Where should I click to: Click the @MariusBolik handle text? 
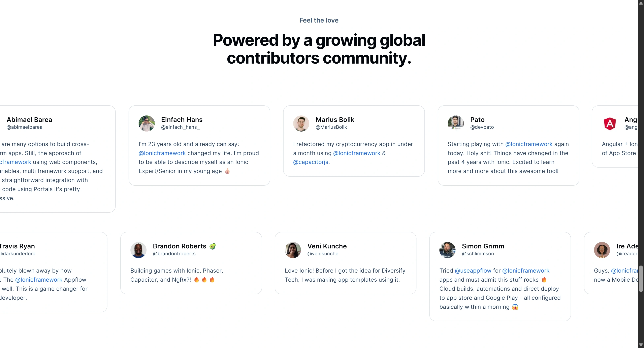pyautogui.click(x=331, y=127)
